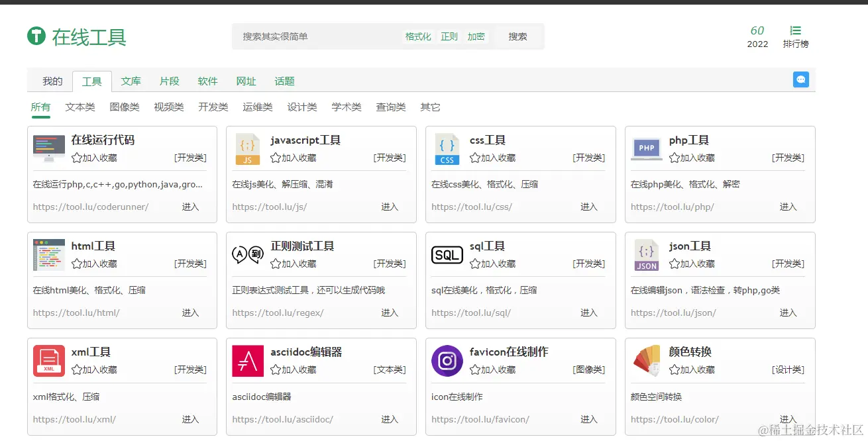Filter by 开发类 category
868x441 pixels.
point(213,107)
